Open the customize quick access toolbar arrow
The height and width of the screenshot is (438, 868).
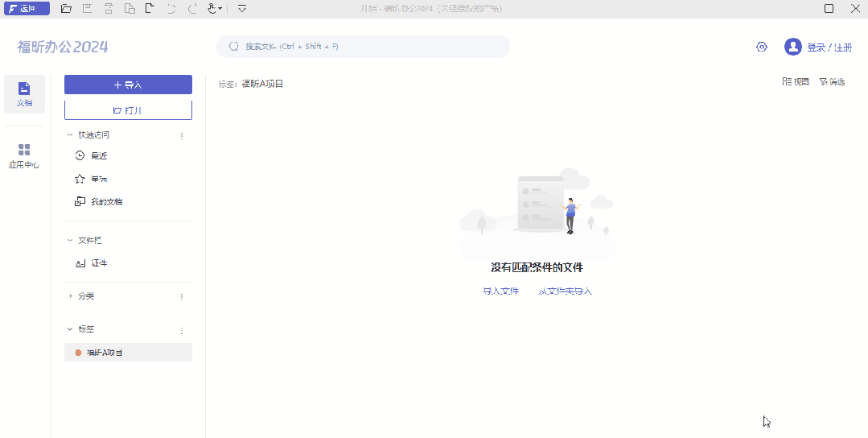(x=242, y=8)
